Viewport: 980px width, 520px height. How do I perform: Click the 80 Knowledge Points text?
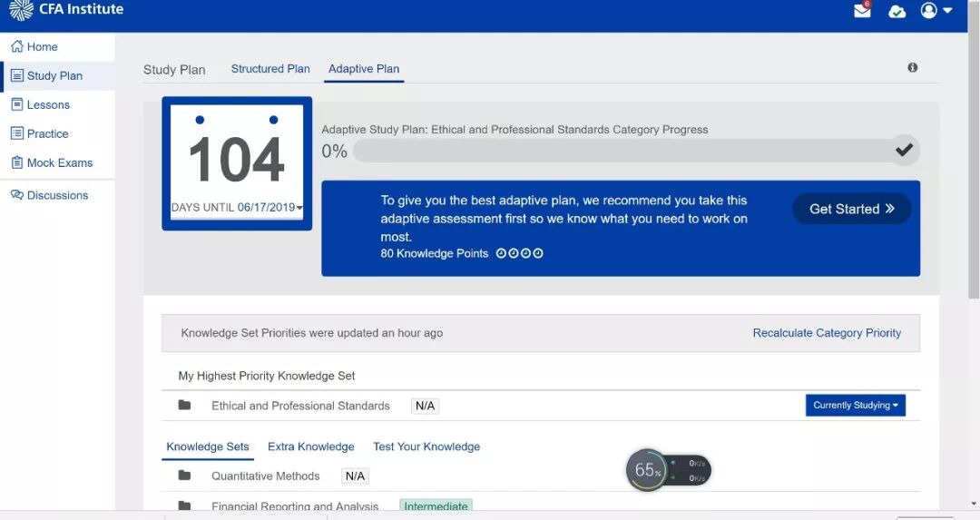click(x=435, y=253)
